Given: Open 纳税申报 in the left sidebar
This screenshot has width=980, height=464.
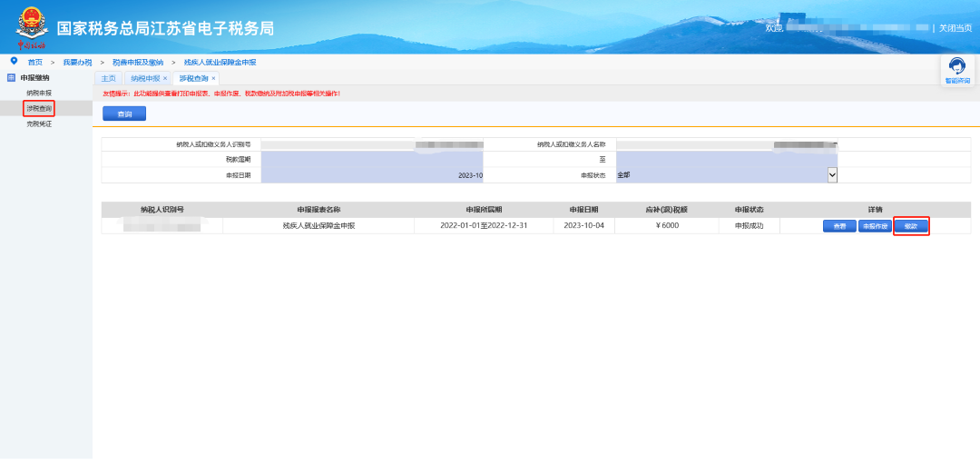Looking at the screenshot, I should pyautogui.click(x=39, y=93).
